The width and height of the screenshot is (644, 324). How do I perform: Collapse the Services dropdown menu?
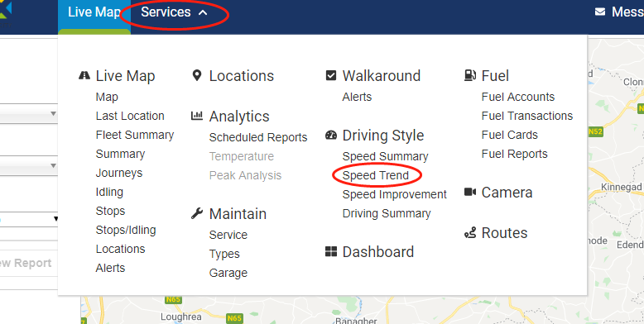pos(174,12)
